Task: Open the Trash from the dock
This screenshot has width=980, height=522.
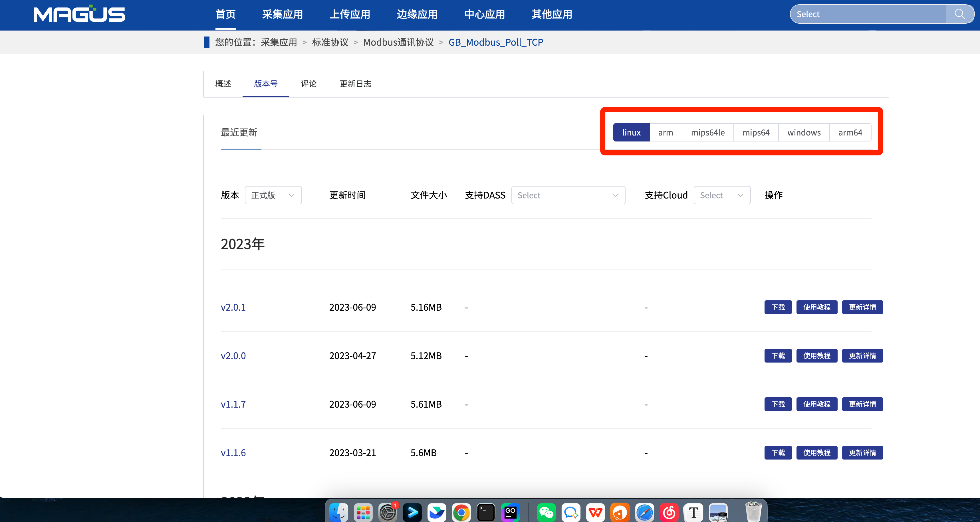Action: 753,511
